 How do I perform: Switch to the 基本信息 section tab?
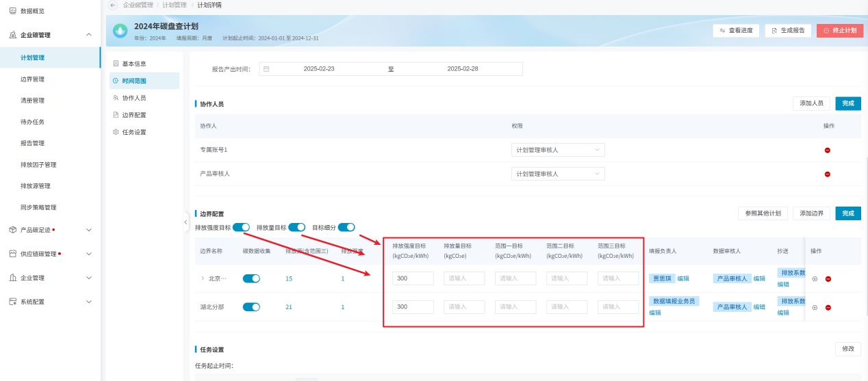click(133, 64)
